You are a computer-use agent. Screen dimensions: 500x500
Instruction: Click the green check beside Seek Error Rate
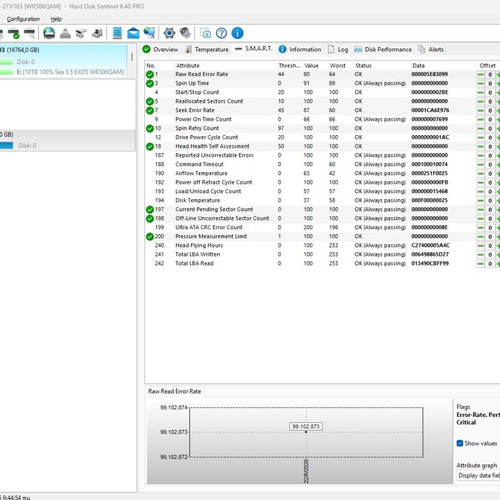click(x=150, y=110)
